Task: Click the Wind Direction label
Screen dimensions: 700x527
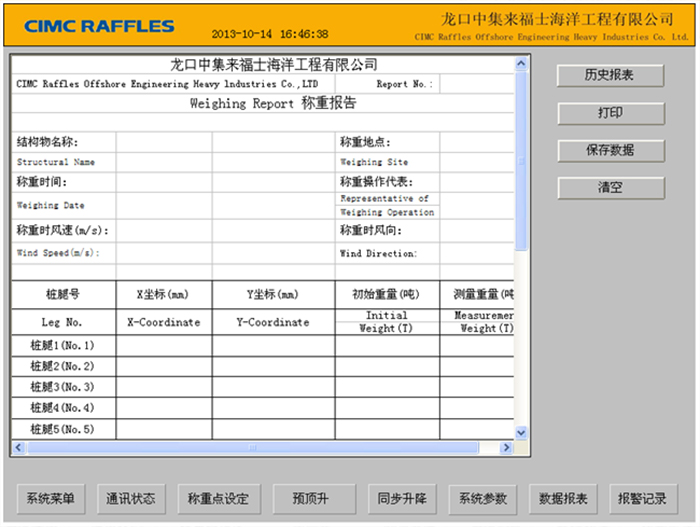Action: 378,254
